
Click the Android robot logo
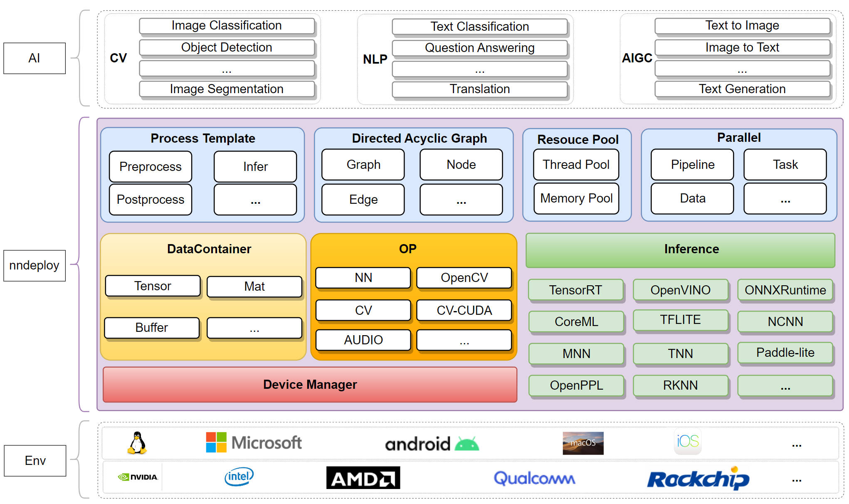click(x=467, y=444)
